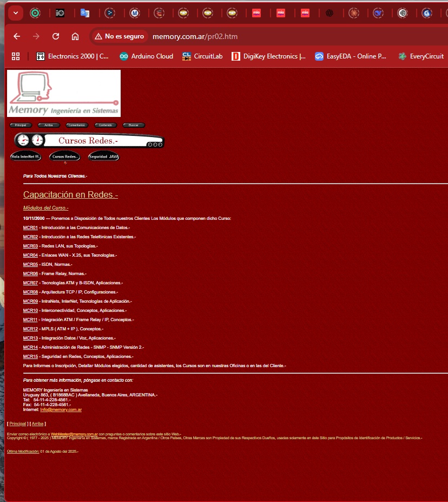Click the Info@memory.com.ar email link
448x502 pixels.
pyautogui.click(x=61, y=409)
